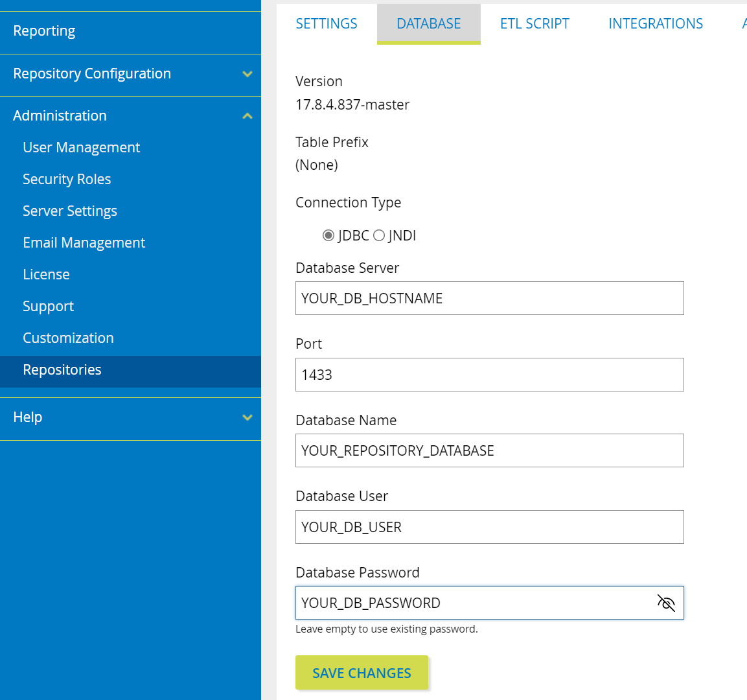Image resolution: width=747 pixels, height=700 pixels.
Task: Open the ETL Script tab
Action: (x=534, y=24)
